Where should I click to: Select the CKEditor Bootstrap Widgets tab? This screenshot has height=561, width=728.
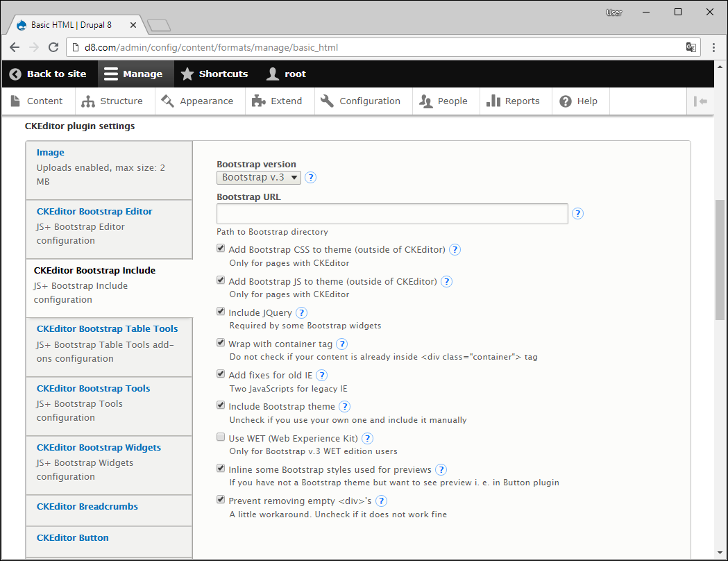[x=99, y=448]
